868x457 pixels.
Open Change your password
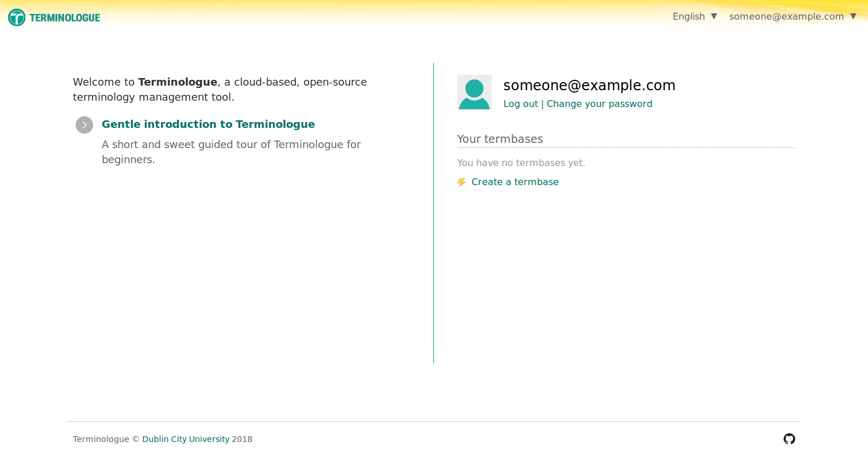(599, 104)
